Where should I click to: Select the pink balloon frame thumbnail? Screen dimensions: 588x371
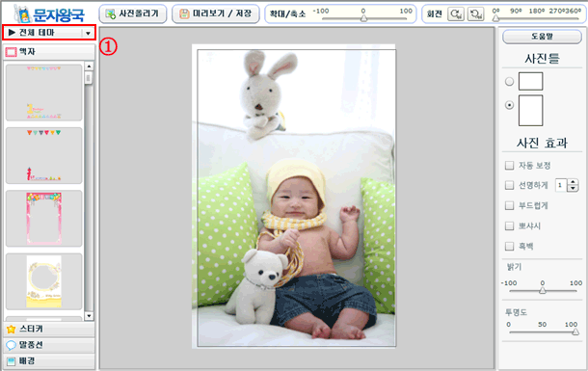tap(44, 219)
